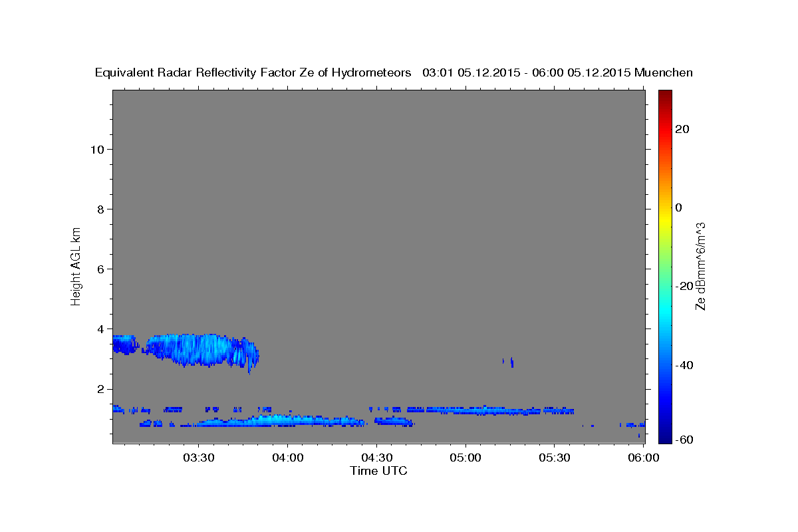This screenshot has width=798, height=532.
Task: Click the plot title 'Equivalent Radar Reflectivity Factor Ze of Hydrometeors'
Action: click(253, 73)
